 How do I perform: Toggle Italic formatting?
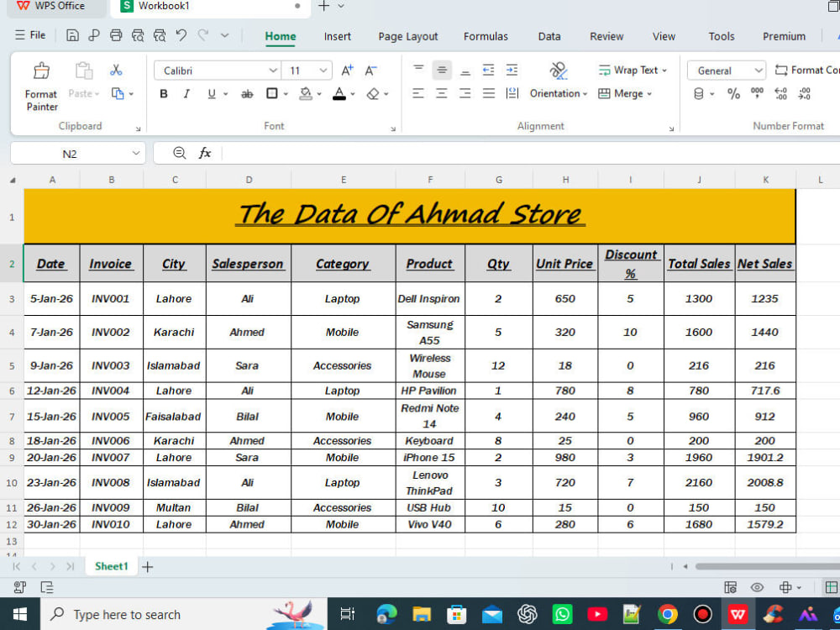(x=186, y=94)
